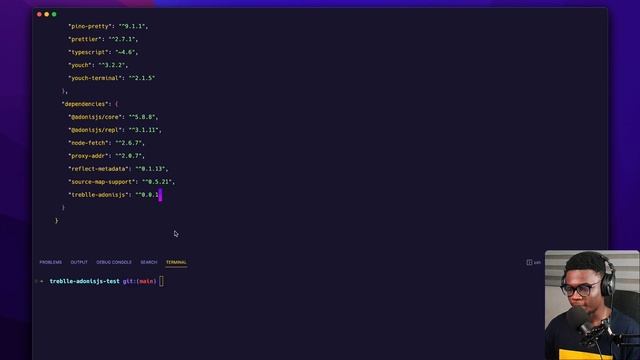Image resolution: width=640 pixels, height=360 pixels.
Task: Switch to the OUTPUT tab
Action: point(79,262)
